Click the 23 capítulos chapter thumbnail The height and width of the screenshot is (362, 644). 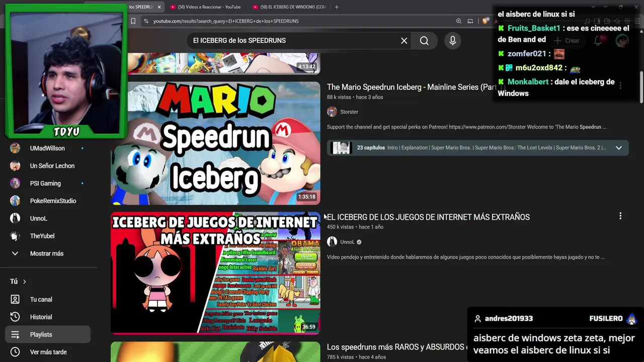coord(341,148)
